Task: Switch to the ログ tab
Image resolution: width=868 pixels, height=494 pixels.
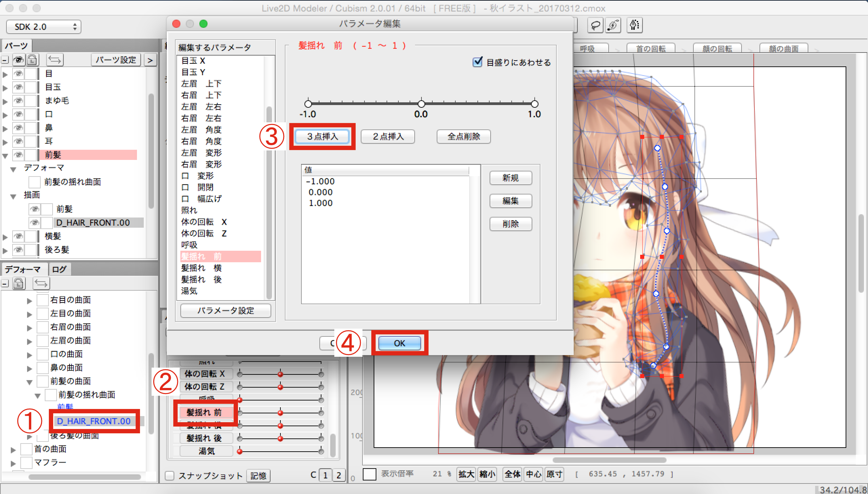Action: point(59,269)
